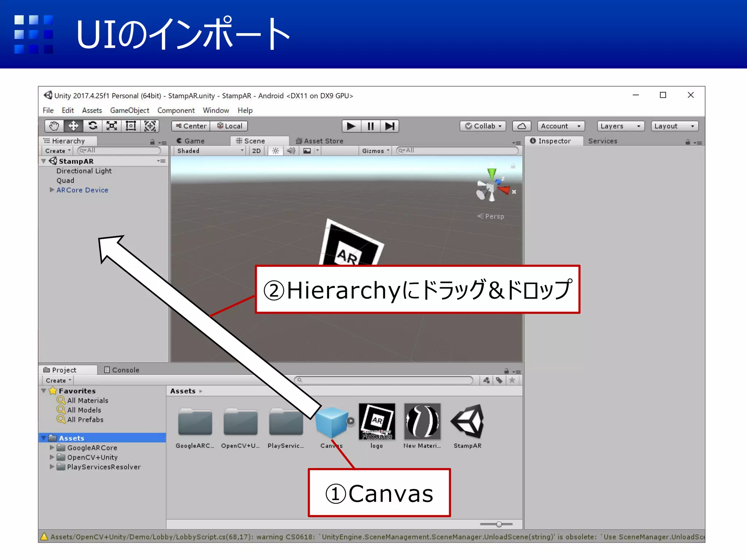Select the Rotate tool
The height and width of the screenshot is (560, 747).
point(93,126)
